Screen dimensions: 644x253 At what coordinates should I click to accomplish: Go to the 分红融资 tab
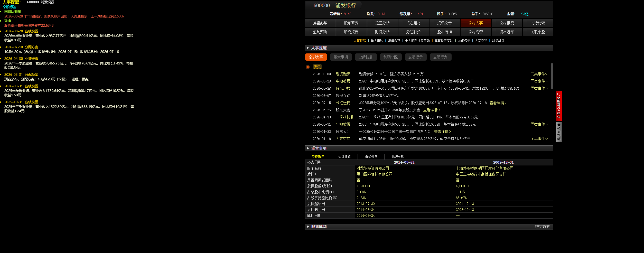click(414, 32)
